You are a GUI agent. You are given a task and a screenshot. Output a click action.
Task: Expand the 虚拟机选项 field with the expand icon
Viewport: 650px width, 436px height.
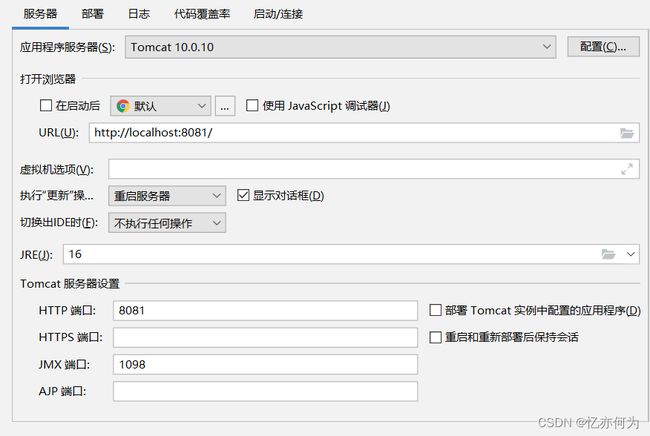point(627,169)
